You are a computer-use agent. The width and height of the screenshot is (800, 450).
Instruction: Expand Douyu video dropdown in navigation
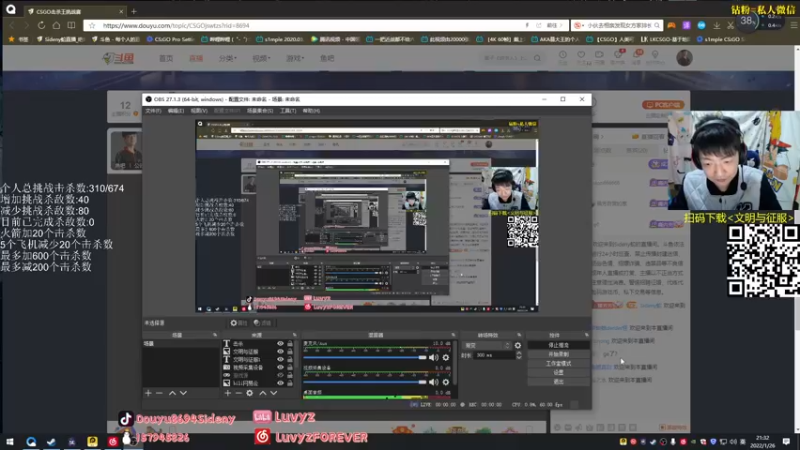point(261,58)
